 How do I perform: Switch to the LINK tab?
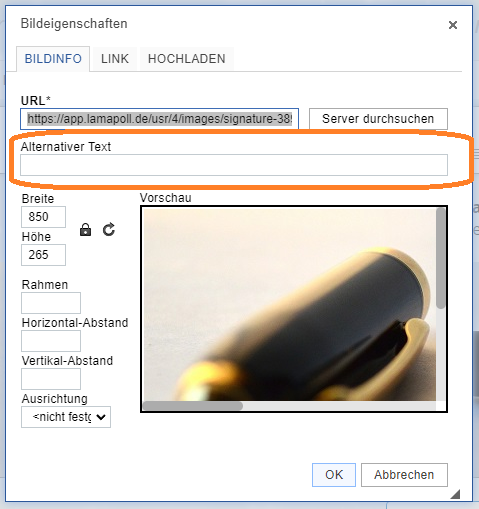coord(115,59)
